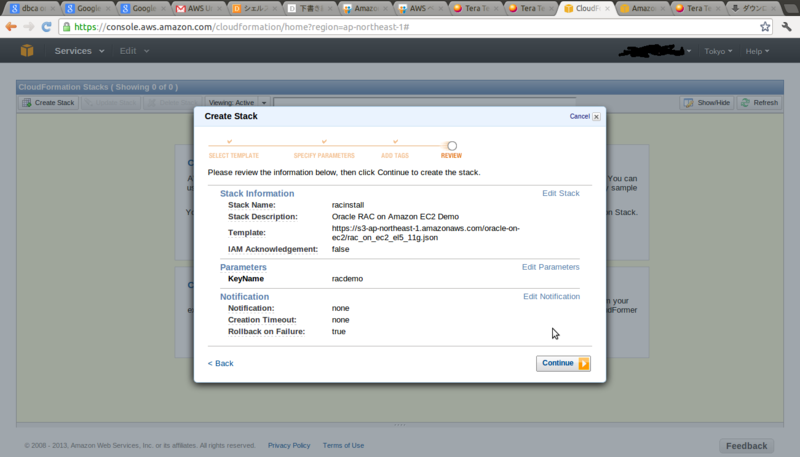Click the Edit Stack link

(x=561, y=193)
